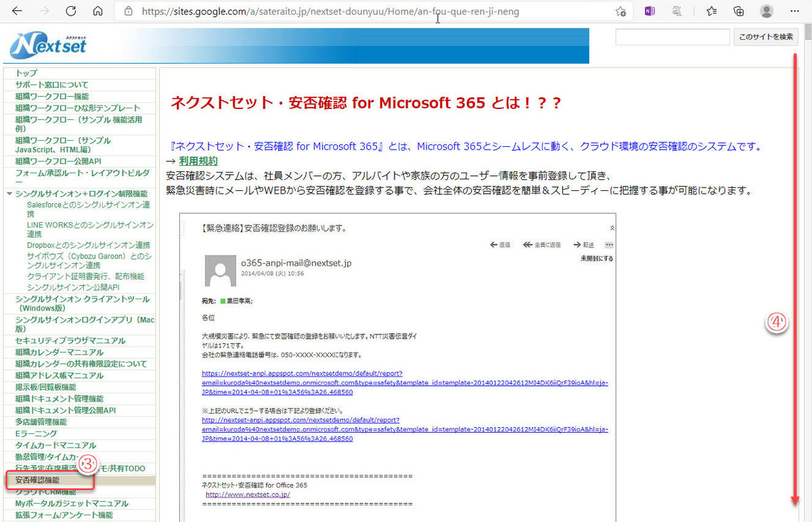Click the 返信 reply button in the email
The width and height of the screenshot is (812, 522).
point(499,244)
